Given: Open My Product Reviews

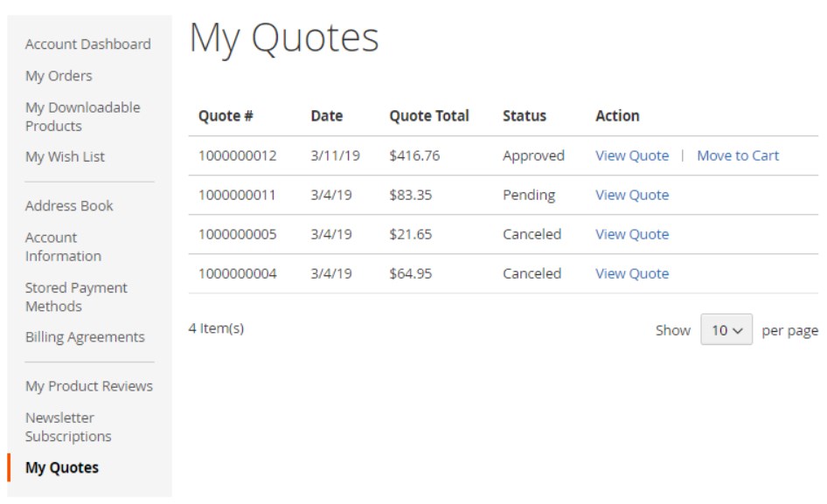Looking at the screenshot, I should pyautogui.click(x=88, y=386).
